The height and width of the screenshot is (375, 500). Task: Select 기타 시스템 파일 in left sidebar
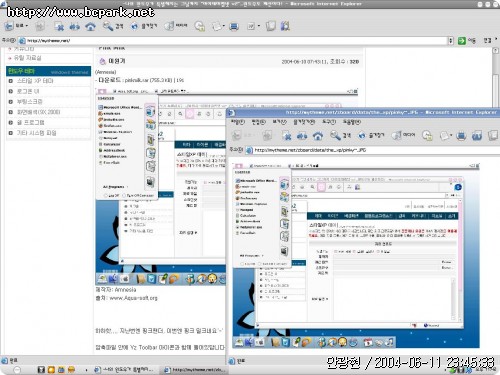(36, 133)
